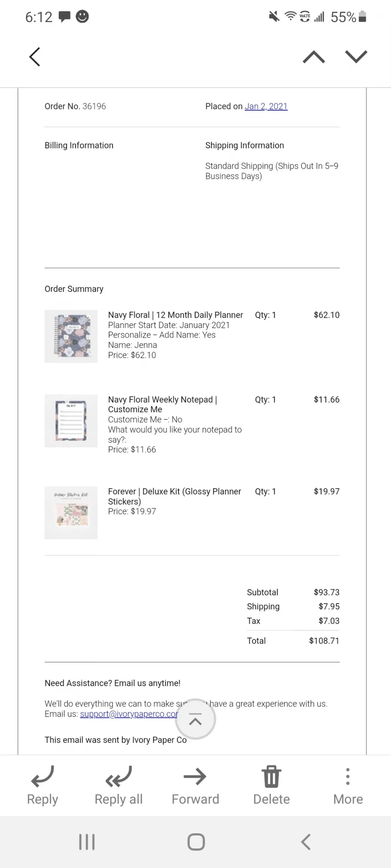
Task: Open the Jan 2, 2021 date link
Action: [x=266, y=106]
